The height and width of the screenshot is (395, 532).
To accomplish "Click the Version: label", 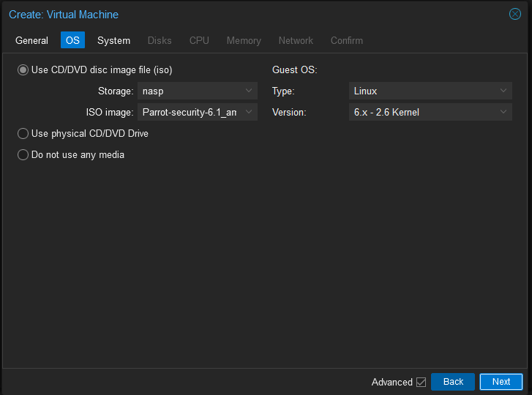I will coord(289,112).
